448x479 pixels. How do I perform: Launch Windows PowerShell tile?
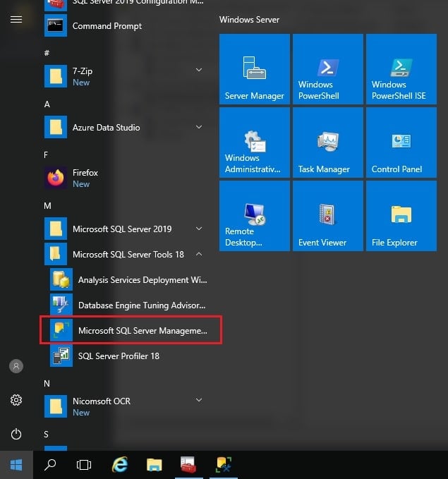[327, 69]
